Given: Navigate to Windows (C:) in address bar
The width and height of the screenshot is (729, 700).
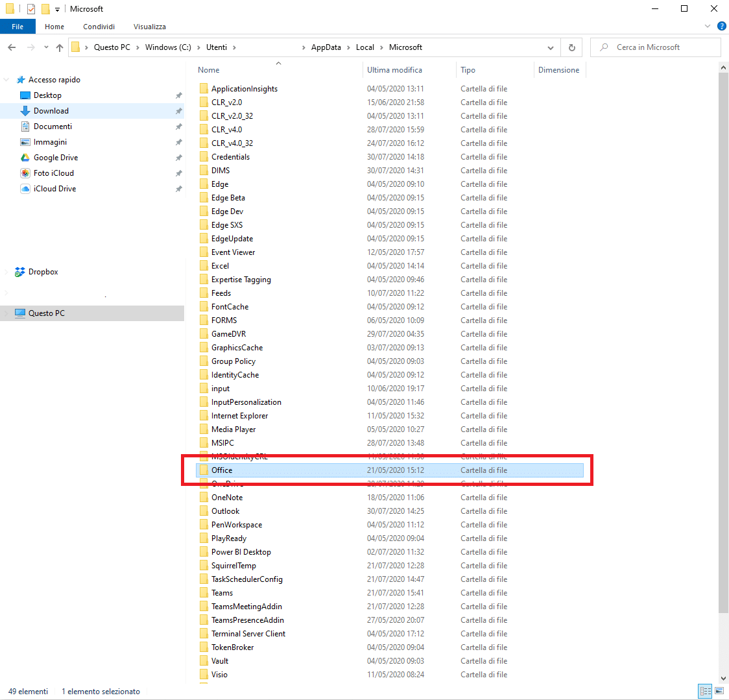Looking at the screenshot, I should click(x=168, y=47).
